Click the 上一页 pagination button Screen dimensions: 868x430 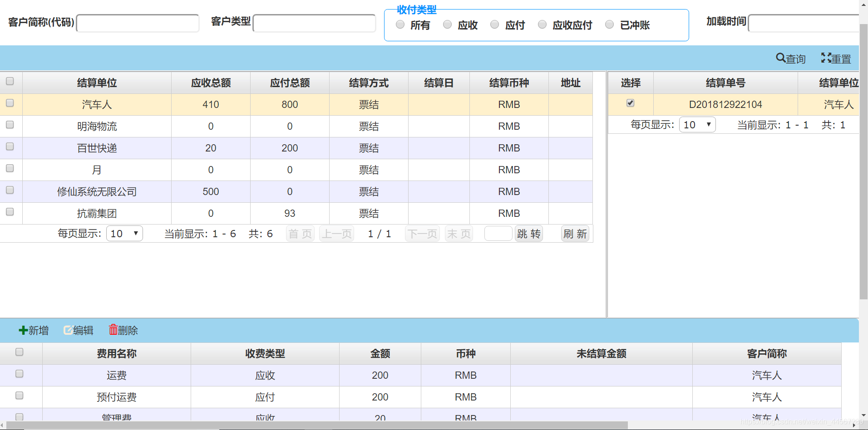coord(336,234)
